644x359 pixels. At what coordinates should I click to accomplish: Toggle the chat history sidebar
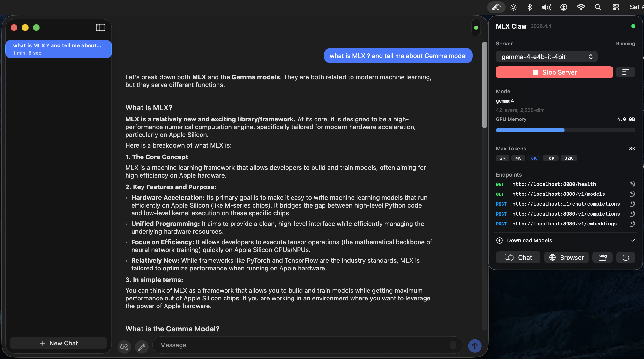100,28
